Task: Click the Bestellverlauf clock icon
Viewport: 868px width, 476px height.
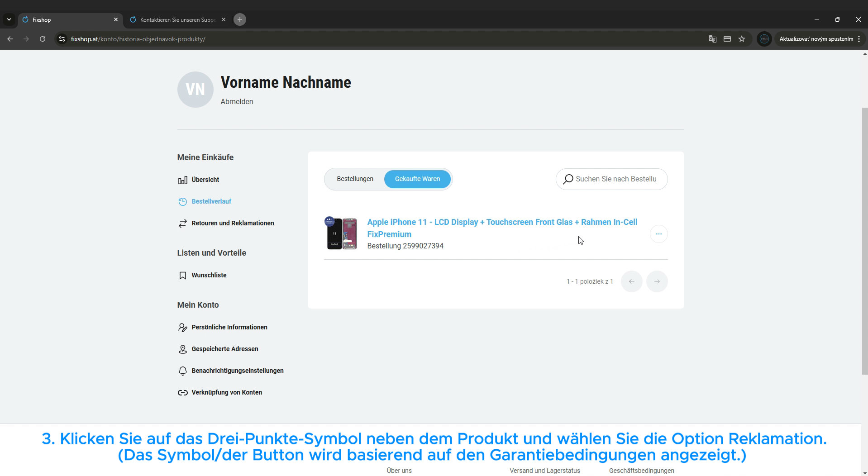Action: [182, 202]
